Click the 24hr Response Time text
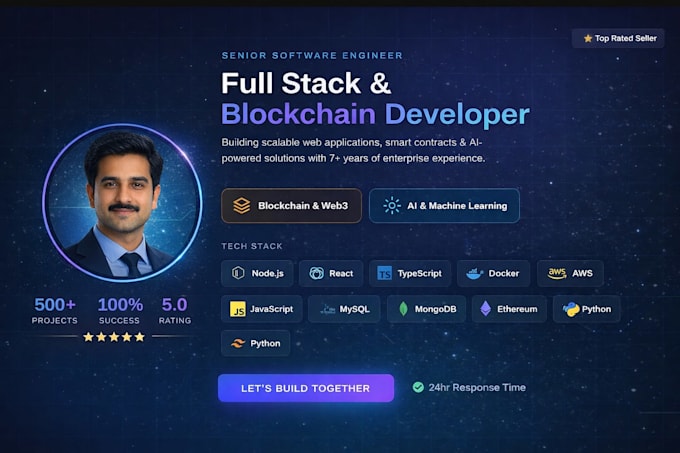680x453 pixels. (477, 388)
